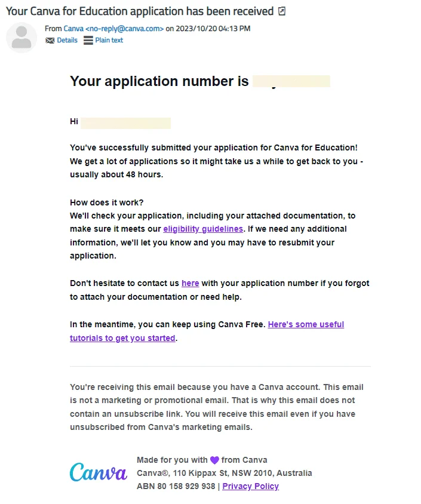Screen dimensions: 421x504
Task: Switch to Plain text view
Action: (109, 40)
